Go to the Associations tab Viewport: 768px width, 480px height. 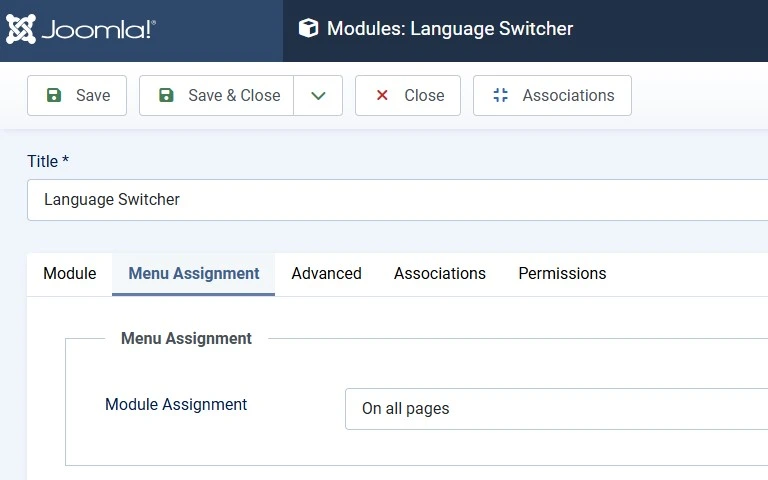pos(440,274)
